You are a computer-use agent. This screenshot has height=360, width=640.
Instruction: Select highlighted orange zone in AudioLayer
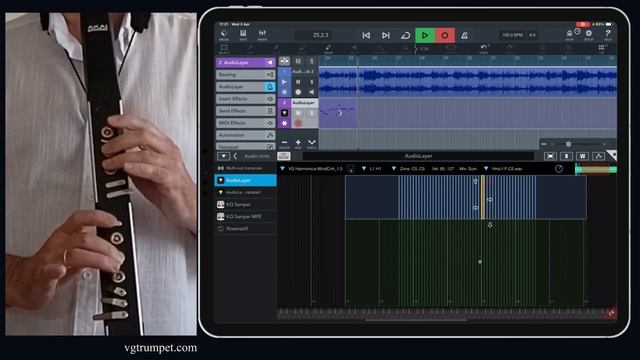click(483, 198)
